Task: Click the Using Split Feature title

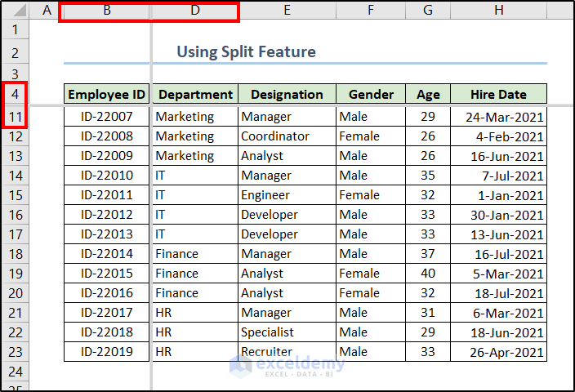Action: click(246, 52)
